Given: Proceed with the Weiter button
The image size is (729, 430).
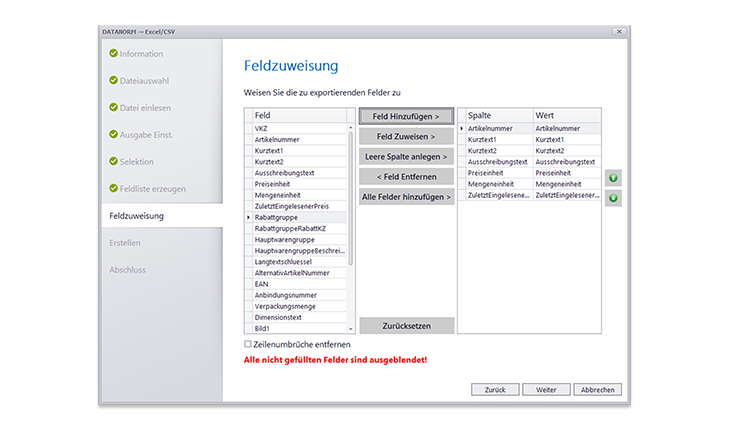Looking at the screenshot, I should tap(546, 390).
